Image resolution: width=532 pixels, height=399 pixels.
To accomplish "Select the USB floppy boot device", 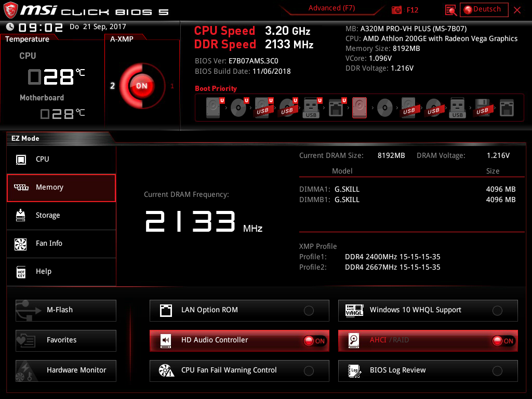I will pos(482,108).
